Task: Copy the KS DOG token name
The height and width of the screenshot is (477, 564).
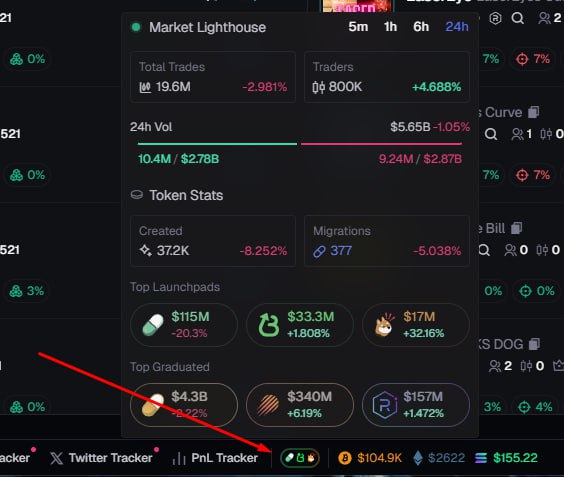Action: point(534,344)
